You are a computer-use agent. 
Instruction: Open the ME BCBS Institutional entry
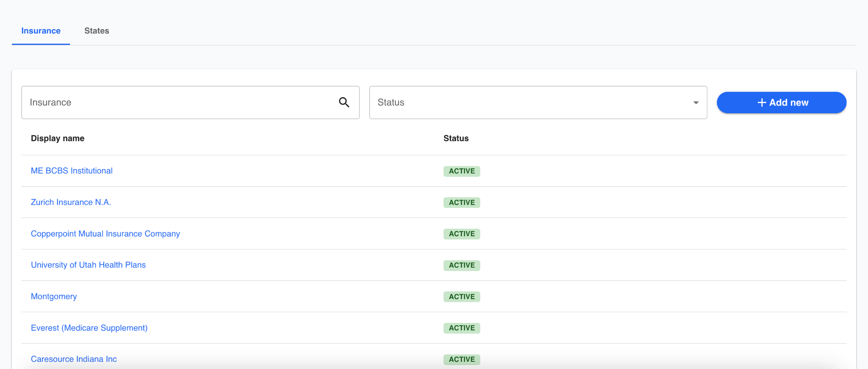click(x=72, y=171)
